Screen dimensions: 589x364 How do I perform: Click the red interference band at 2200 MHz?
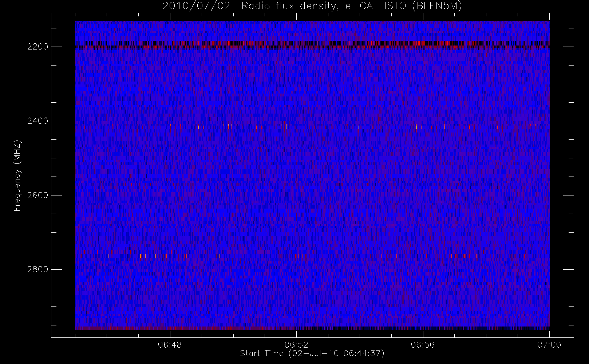(x=312, y=44)
